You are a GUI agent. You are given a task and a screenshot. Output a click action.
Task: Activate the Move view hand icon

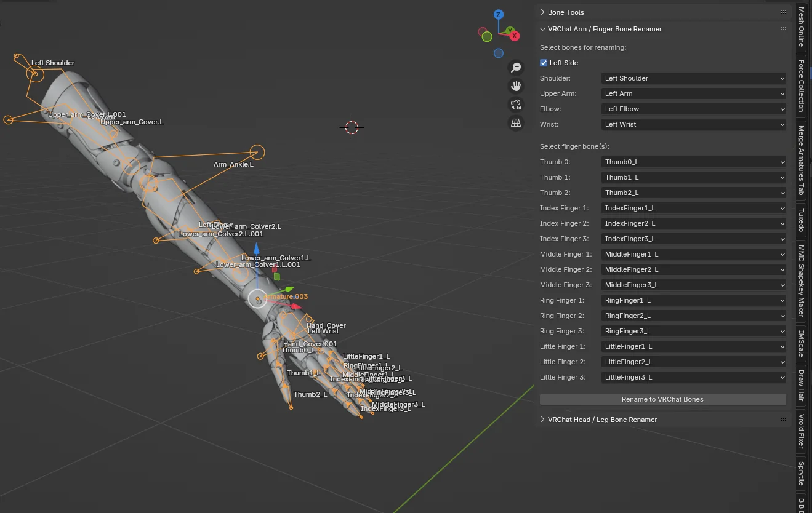[516, 85]
